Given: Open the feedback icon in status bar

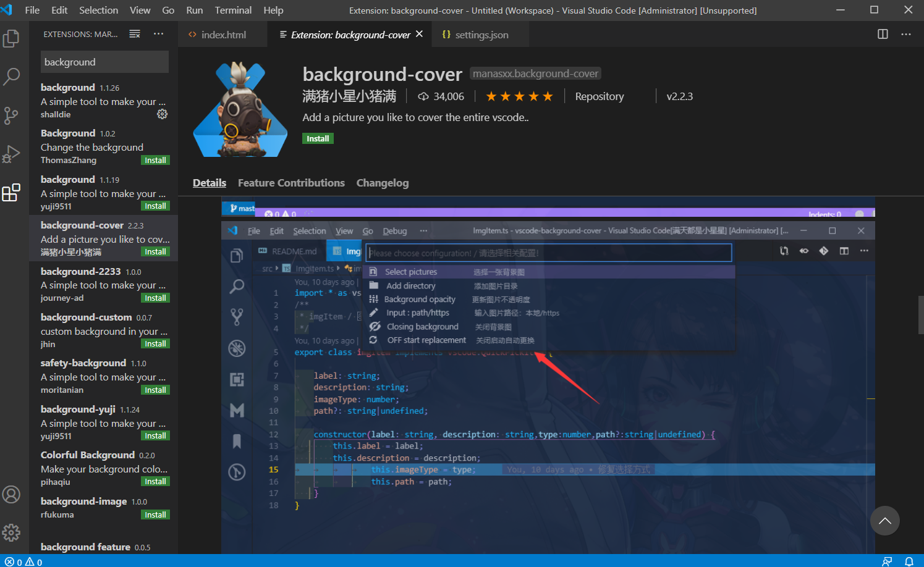Looking at the screenshot, I should (x=887, y=561).
